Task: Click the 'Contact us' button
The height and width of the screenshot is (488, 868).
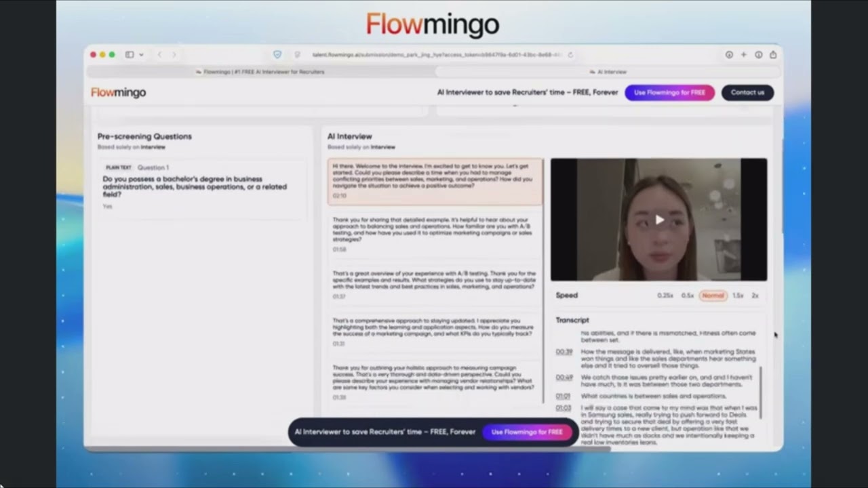Action: (x=747, y=92)
